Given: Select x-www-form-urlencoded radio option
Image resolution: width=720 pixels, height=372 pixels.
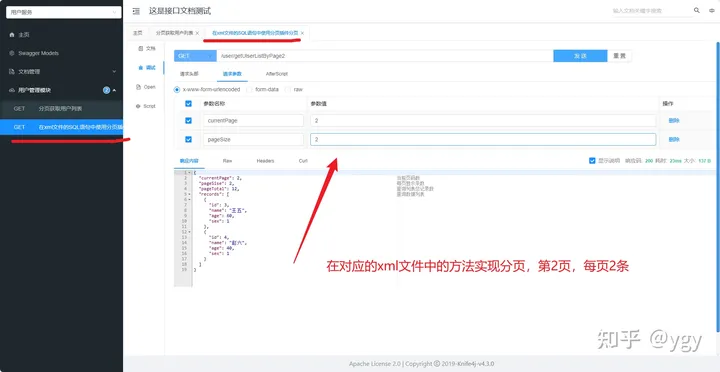Looking at the screenshot, I should click(177, 90).
